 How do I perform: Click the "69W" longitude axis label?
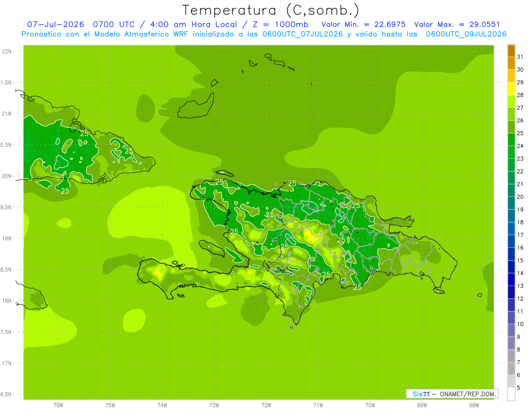pos(422,405)
